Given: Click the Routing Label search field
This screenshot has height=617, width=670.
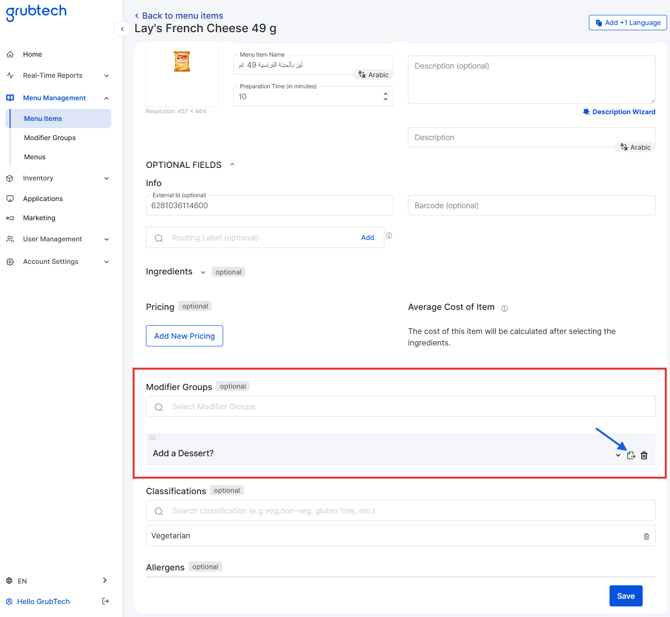Looking at the screenshot, I should (x=265, y=238).
